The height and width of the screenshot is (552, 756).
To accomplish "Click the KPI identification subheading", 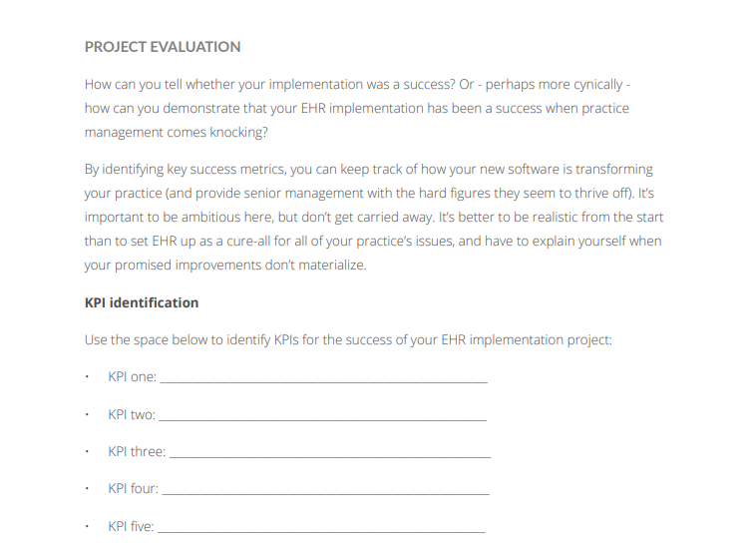I will point(142,302).
